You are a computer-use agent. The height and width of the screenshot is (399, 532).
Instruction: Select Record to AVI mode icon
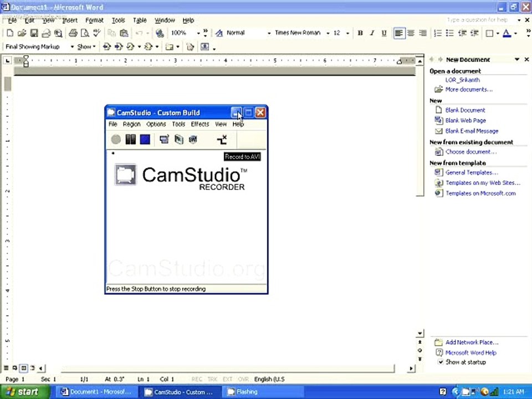[x=179, y=140]
